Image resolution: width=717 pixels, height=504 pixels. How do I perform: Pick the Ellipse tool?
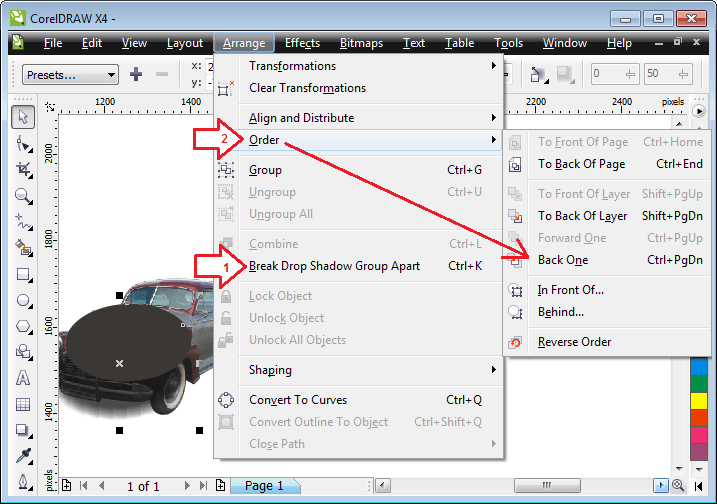pos(23,300)
